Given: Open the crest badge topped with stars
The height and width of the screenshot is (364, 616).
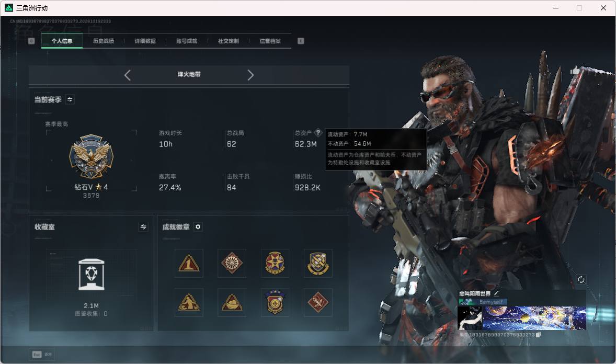Looking at the screenshot, I should click(x=275, y=303).
